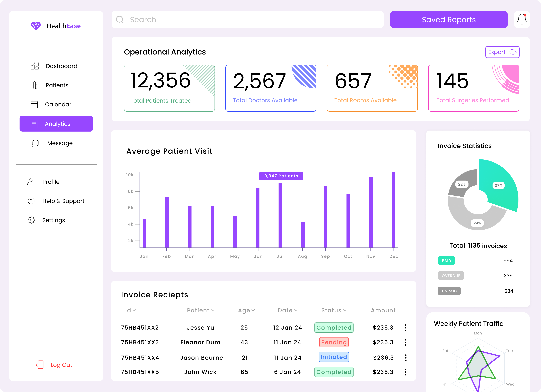
Task: Open the Status column filter
Action: tap(334, 310)
